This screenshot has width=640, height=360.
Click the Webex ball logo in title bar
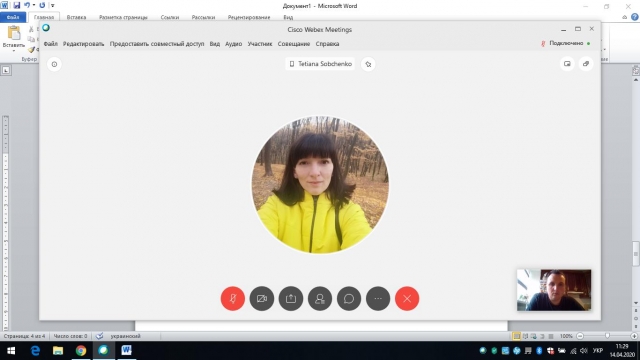pyautogui.click(x=46, y=28)
